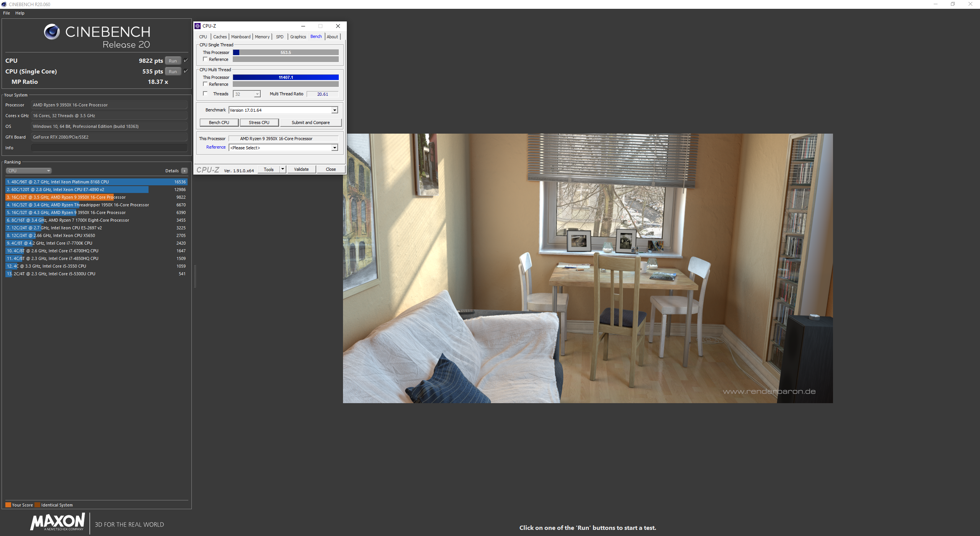Click Submit and Compare button

click(x=310, y=123)
